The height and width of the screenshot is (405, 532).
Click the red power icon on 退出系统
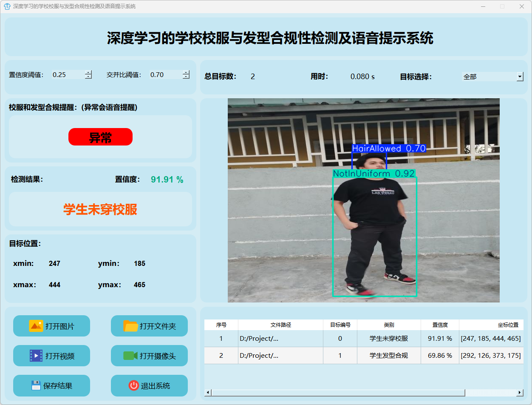tap(134, 385)
